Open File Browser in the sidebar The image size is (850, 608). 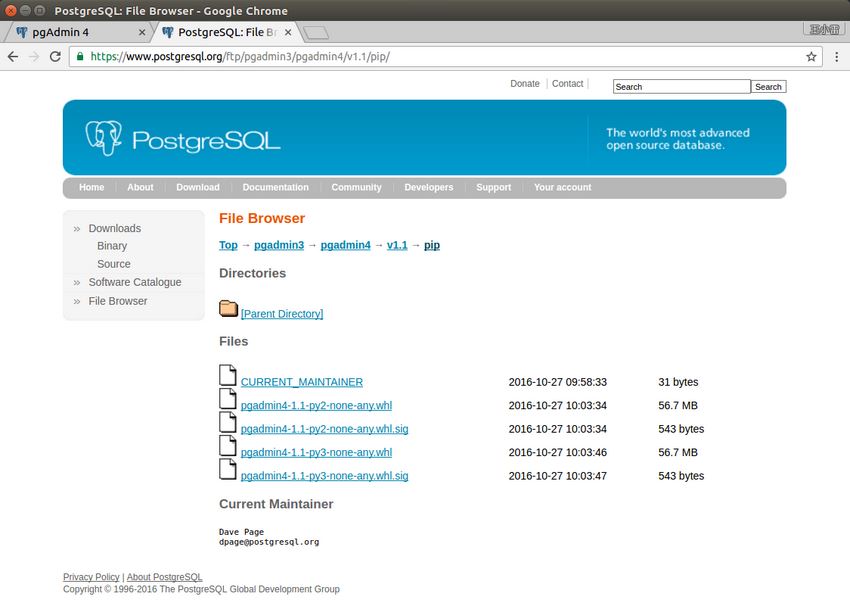coord(118,301)
